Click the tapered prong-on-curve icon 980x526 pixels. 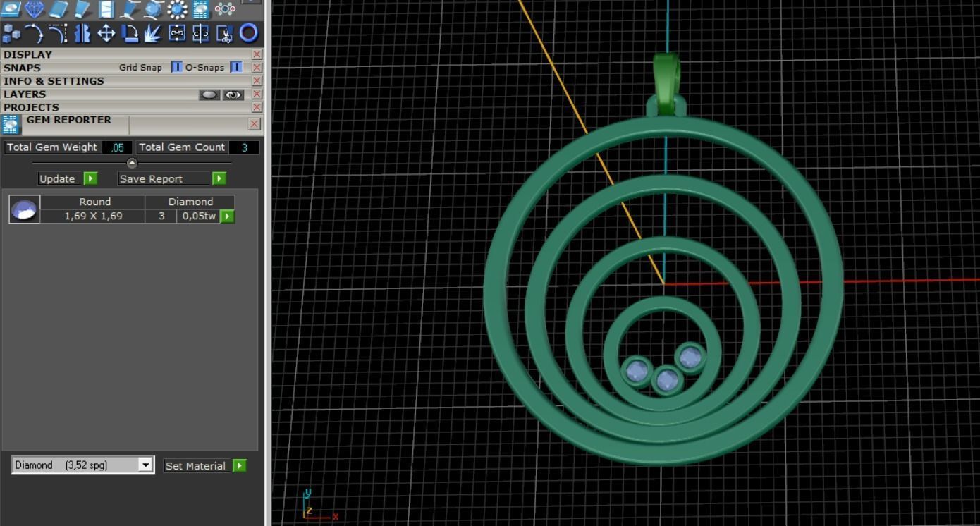tap(130, 9)
